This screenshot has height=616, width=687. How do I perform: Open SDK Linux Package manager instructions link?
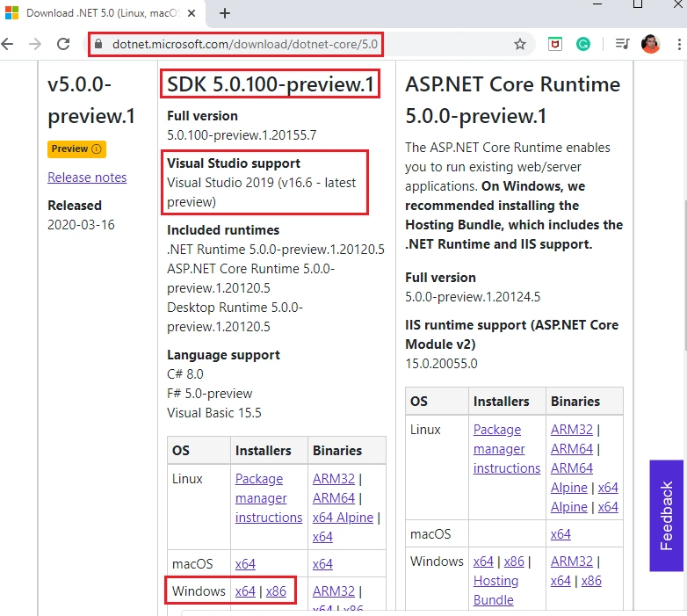click(x=269, y=498)
